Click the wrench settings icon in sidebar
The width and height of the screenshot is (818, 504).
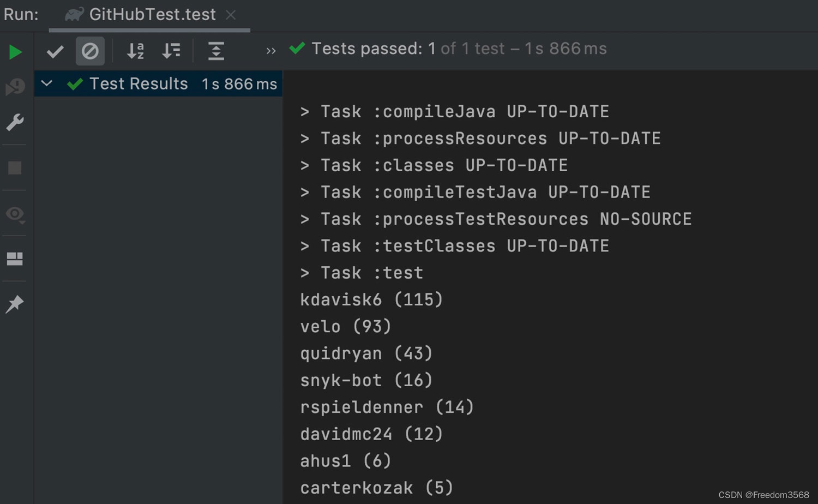click(x=15, y=122)
